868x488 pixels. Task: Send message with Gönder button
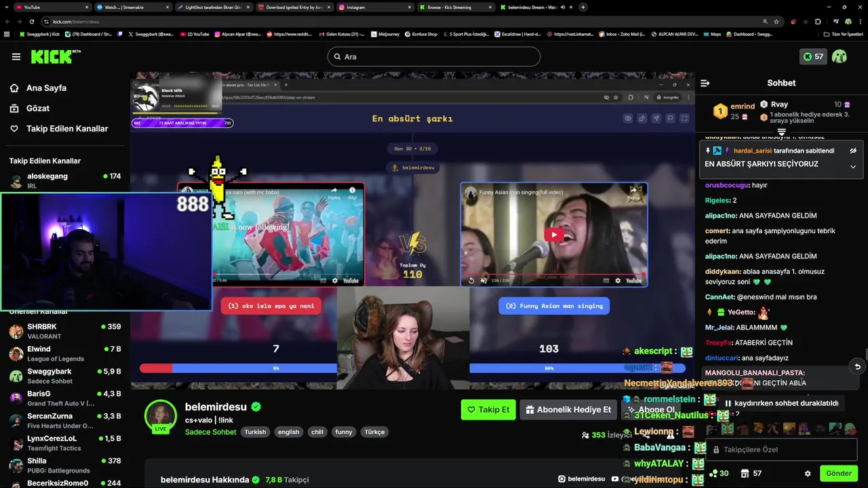coord(839,474)
